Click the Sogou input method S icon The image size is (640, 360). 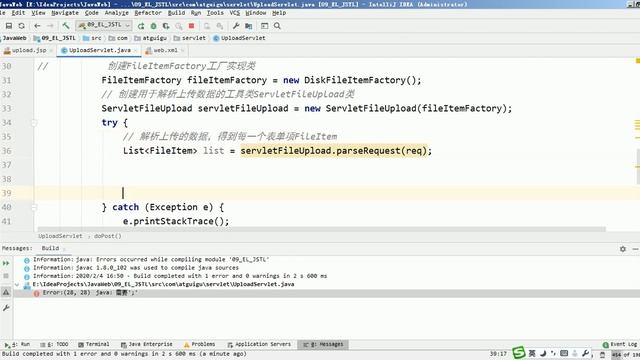[519, 353]
